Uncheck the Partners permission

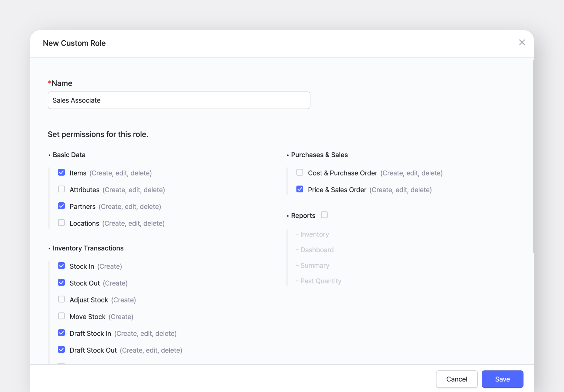61,206
